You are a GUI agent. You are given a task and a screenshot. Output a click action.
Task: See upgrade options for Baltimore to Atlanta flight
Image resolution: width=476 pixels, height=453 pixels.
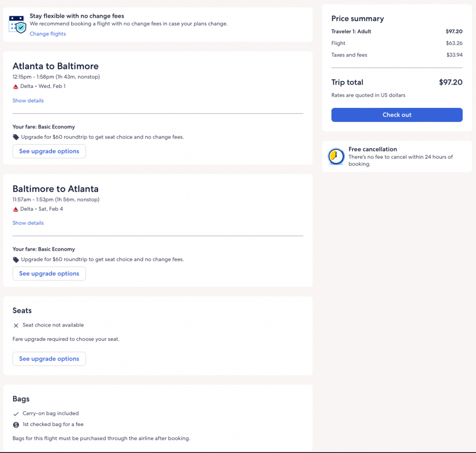pyautogui.click(x=49, y=273)
